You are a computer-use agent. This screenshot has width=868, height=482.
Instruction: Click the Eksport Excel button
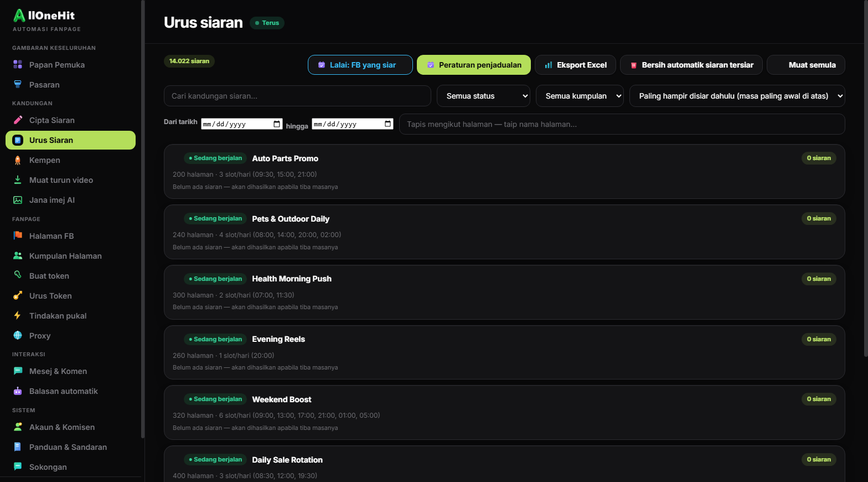[575, 65]
